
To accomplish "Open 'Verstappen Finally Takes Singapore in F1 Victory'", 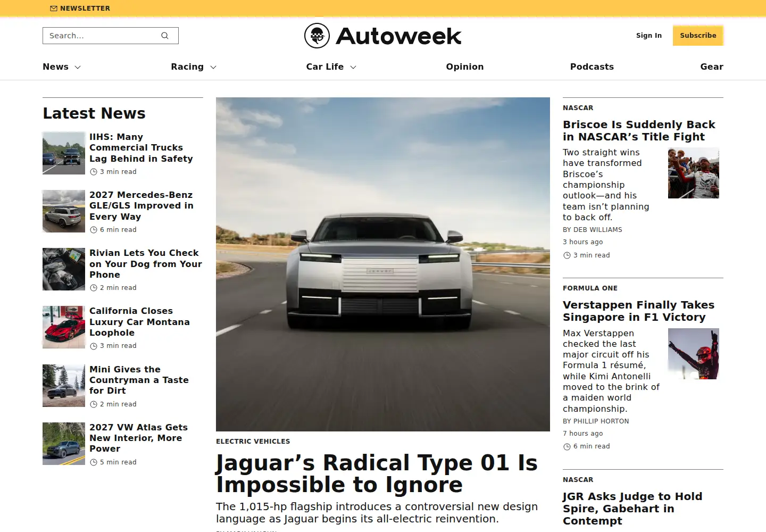I will (x=638, y=311).
